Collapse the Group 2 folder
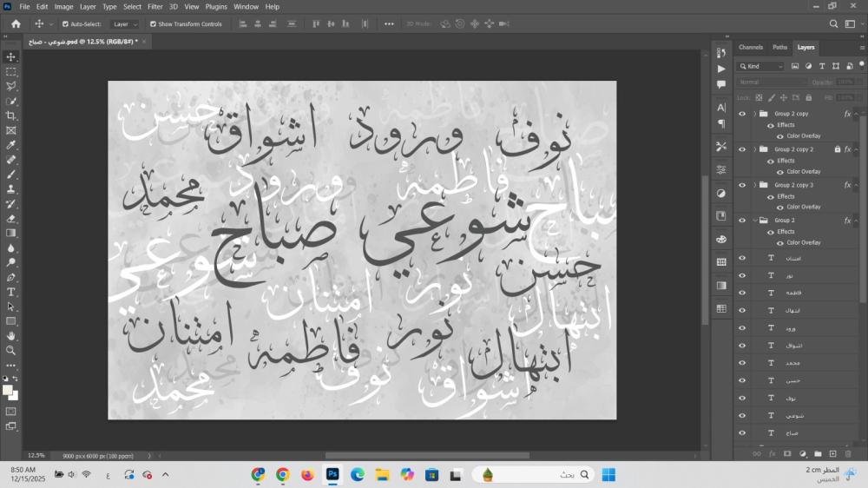 pyautogui.click(x=754, y=221)
